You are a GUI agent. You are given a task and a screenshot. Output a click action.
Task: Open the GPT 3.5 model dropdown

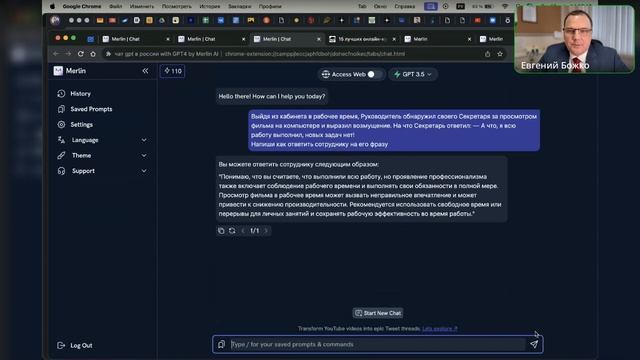click(x=412, y=74)
